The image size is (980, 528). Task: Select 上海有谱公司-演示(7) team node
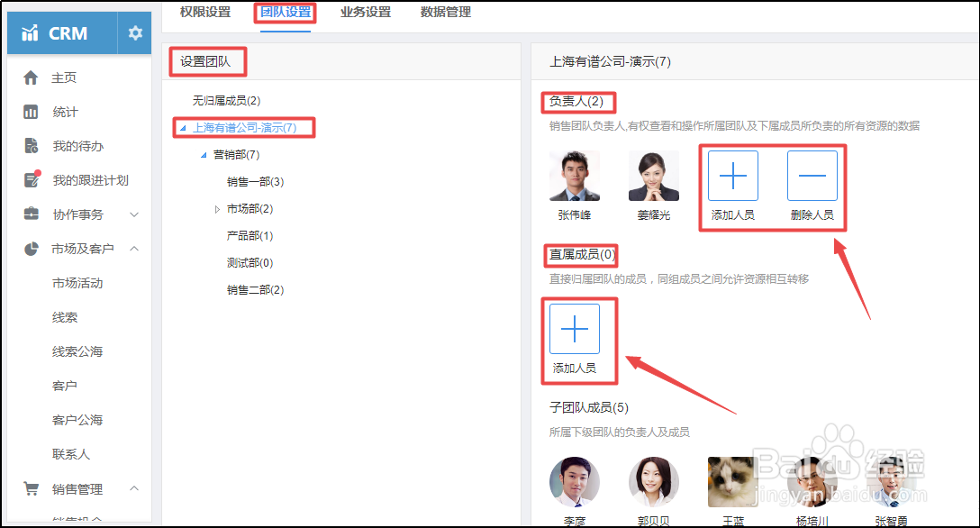point(244,127)
